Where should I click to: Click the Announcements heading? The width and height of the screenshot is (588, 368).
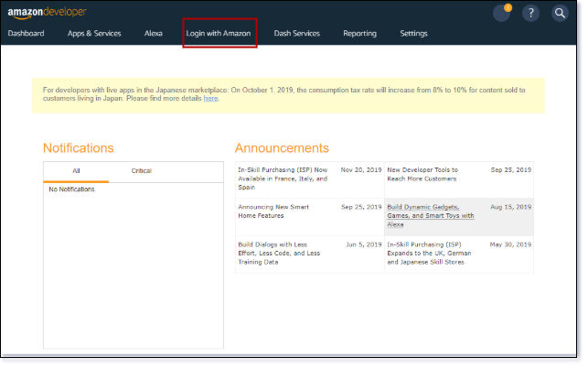(282, 148)
